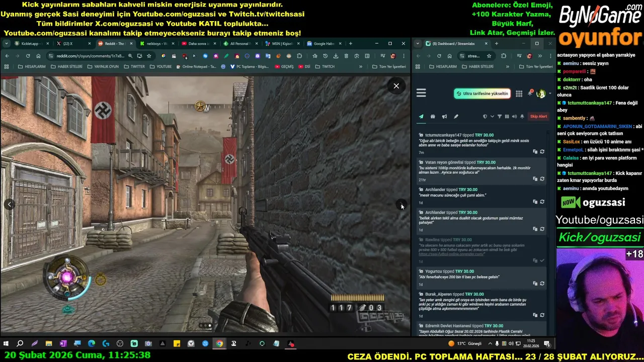Close the Reddit image lightbox

tap(396, 86)
